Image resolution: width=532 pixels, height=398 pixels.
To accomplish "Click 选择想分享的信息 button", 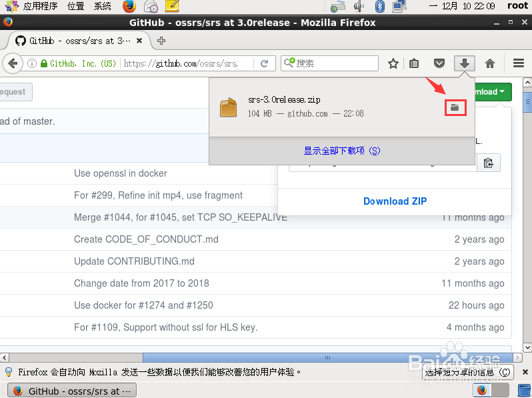I will (x=468, y=372).
